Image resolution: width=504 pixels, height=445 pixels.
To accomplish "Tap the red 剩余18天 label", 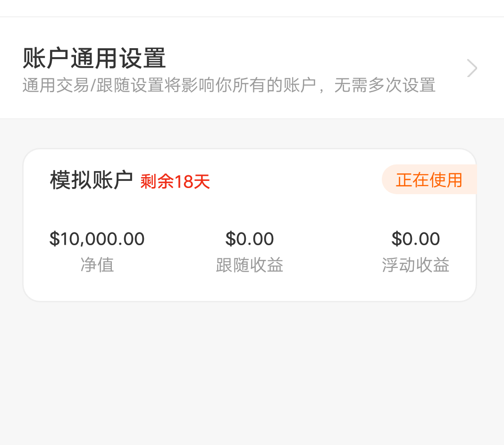I will 175,181.
